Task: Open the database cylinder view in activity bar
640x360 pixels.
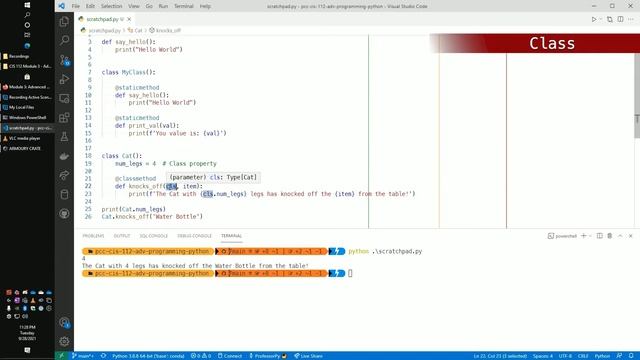Action: (x=64, y=194)
